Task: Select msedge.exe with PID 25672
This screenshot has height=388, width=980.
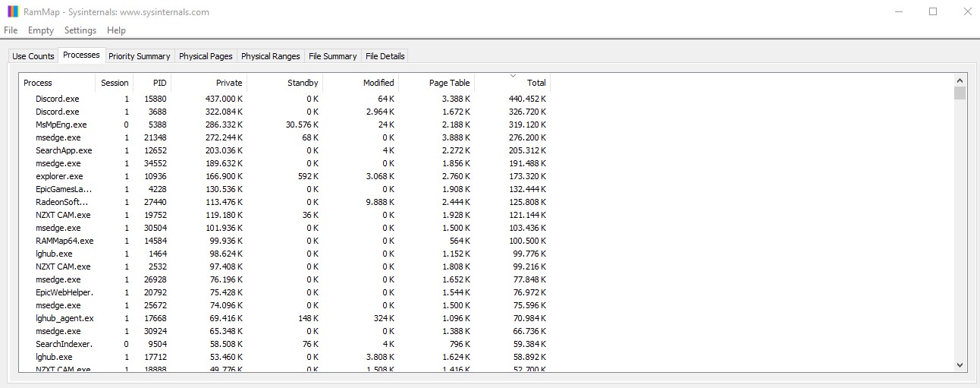Action: click(285, 305)
